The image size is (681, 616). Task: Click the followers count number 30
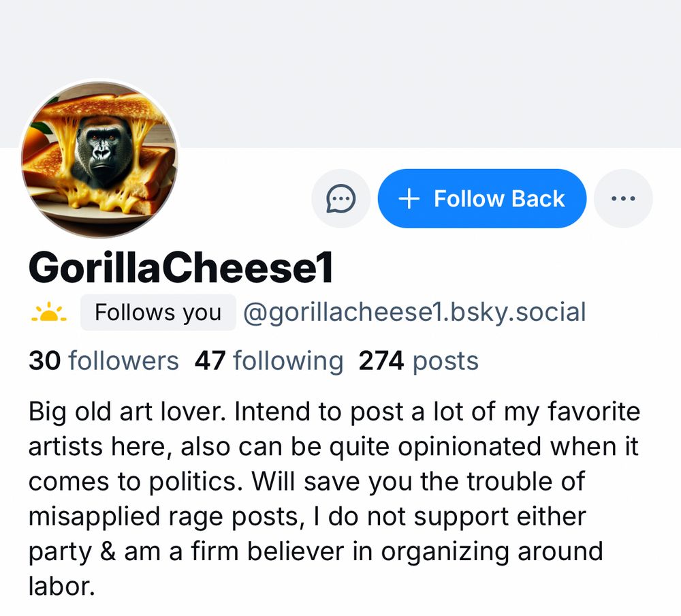[44, 360]
